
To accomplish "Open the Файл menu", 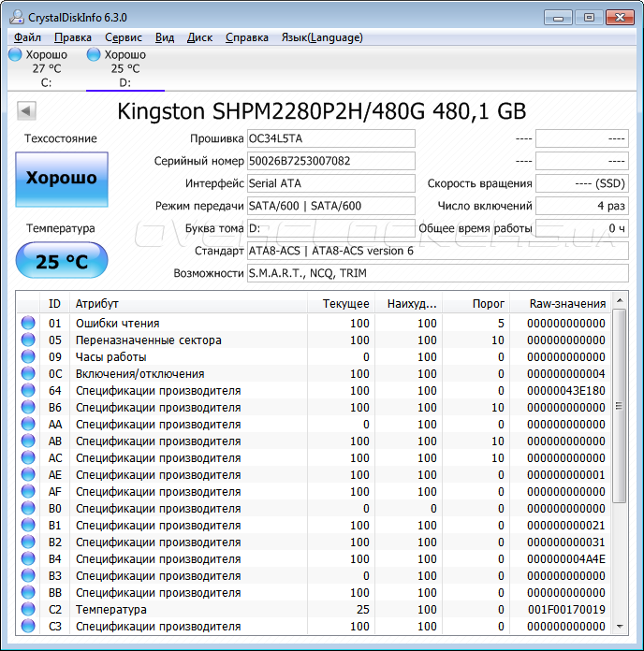I will pyautogui.click(x=27, y=37).
